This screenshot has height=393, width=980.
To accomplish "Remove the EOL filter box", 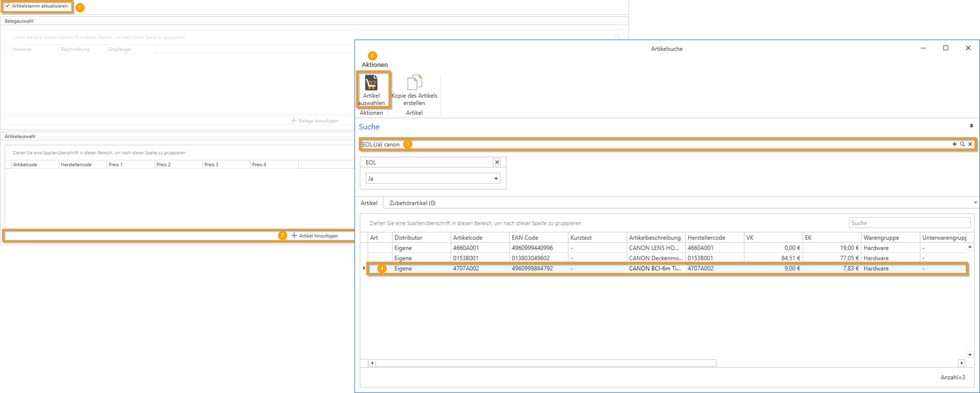I will pyautogui.click(x=497, y=162).
